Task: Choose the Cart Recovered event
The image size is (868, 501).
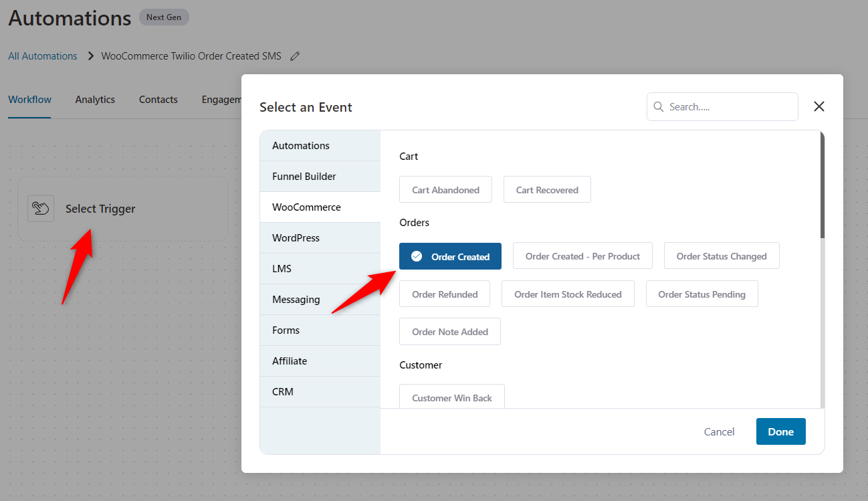Action: 547,190
